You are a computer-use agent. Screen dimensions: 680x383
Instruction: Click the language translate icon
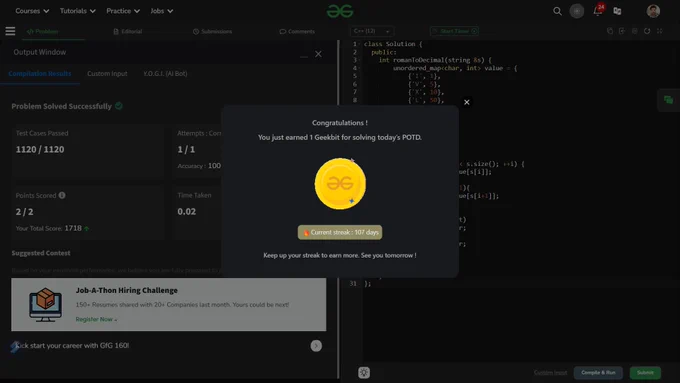pyautogui.click(x=617, y=11)
